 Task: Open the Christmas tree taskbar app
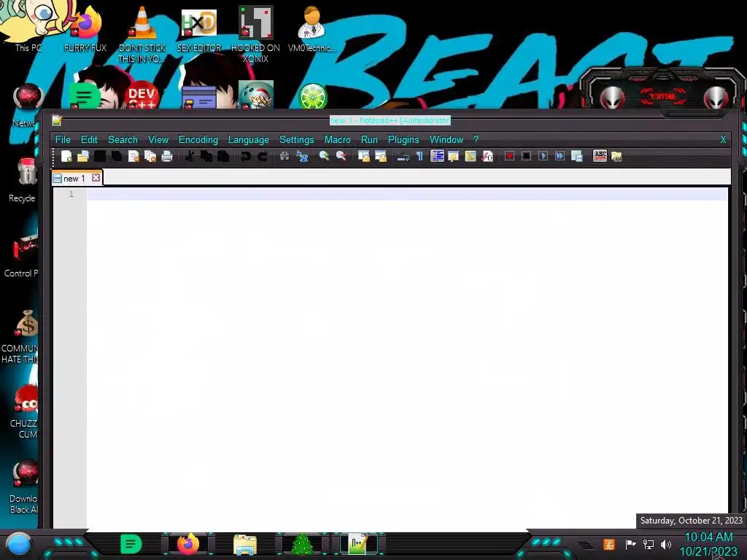coord(301,545)
